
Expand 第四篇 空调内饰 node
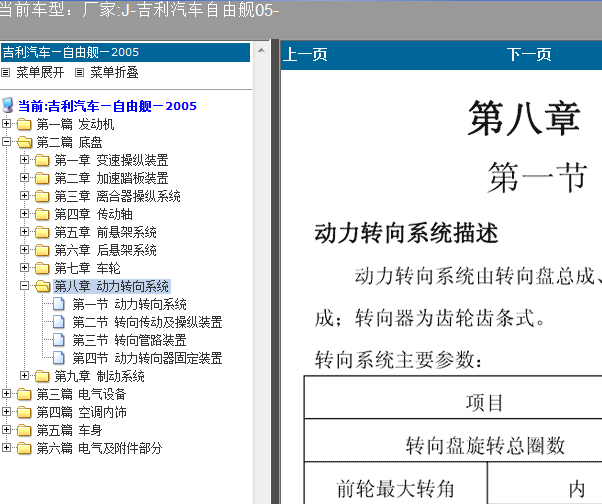pos(6,411)
